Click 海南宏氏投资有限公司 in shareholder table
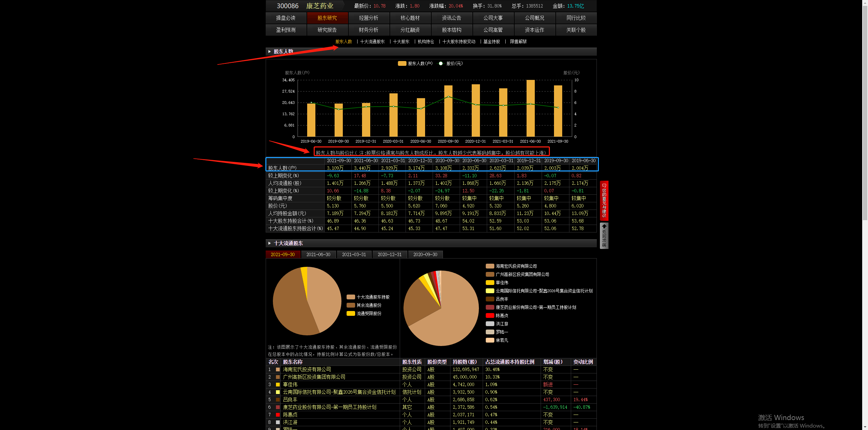The width and height of the screenshot is (868, 430). point(307,369)
